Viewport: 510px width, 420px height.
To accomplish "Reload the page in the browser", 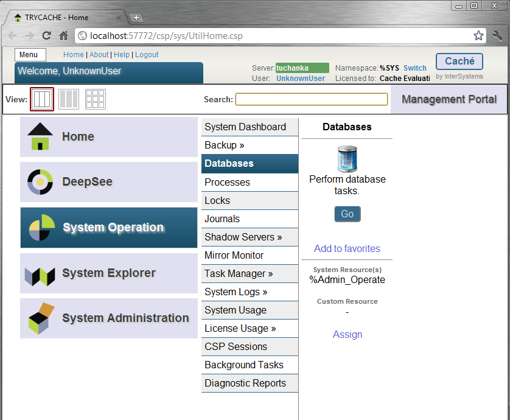I will 46,35.
